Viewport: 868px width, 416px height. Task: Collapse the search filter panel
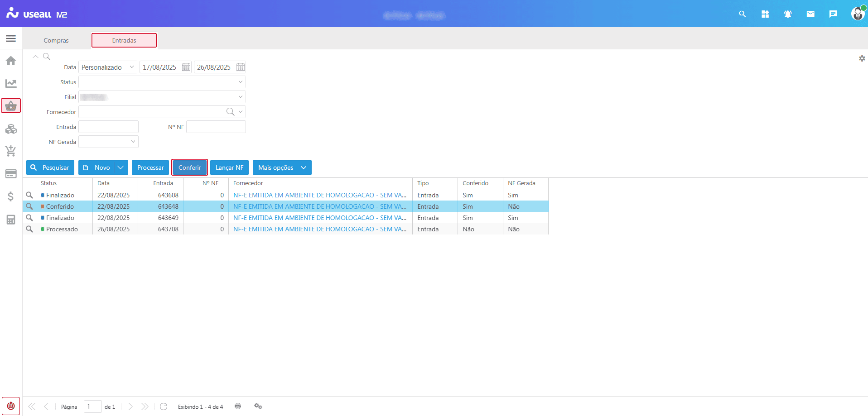click(35, 57)
